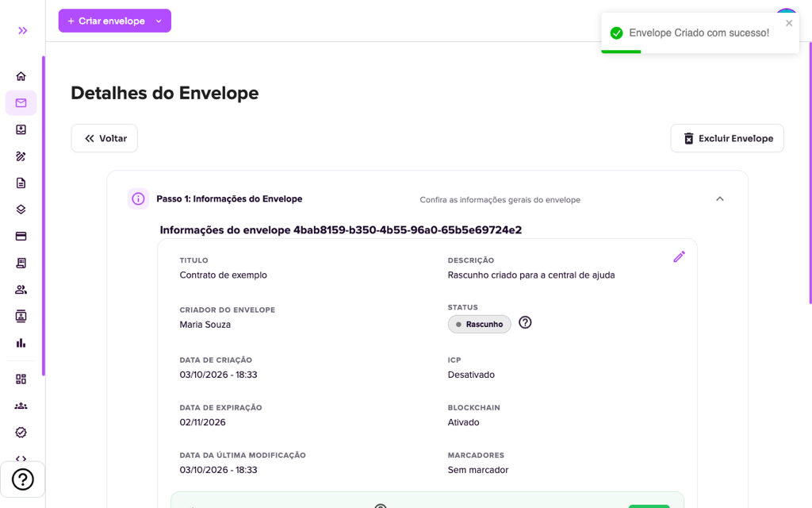
Task: Open the credit card icon in sidebar
Action: tap(21, 237)
